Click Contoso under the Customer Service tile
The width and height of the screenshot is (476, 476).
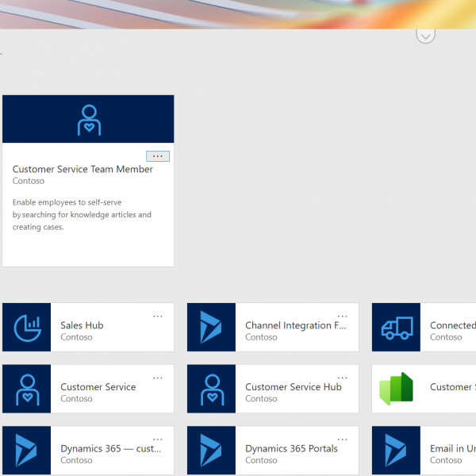tap(76, 398)
